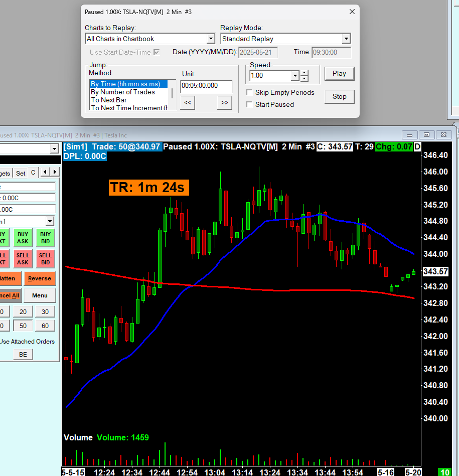This screenshot has height=476, width=459.
Task: Switch to the C tab
Action: tap(33, 173)
